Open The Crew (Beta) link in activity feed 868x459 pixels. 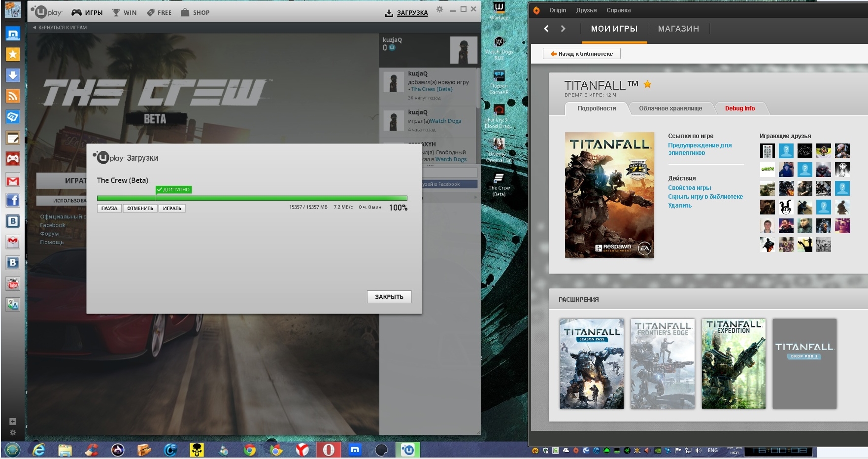[432, 89]
